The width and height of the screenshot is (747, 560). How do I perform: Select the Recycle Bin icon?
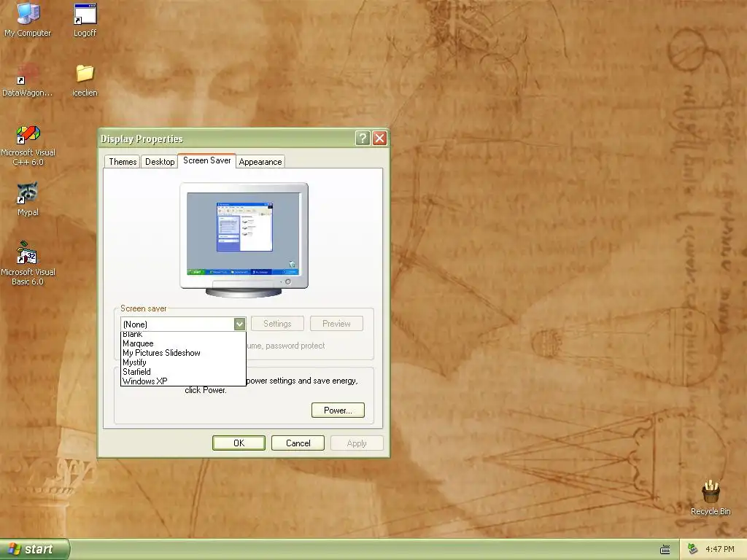711,497
